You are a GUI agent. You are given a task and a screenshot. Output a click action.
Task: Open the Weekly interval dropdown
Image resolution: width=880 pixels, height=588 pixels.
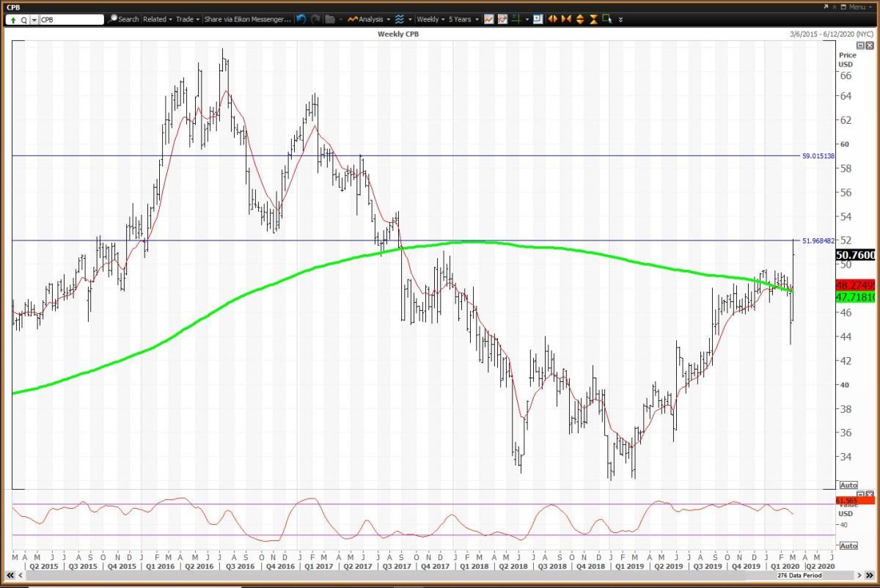point(430,19)
